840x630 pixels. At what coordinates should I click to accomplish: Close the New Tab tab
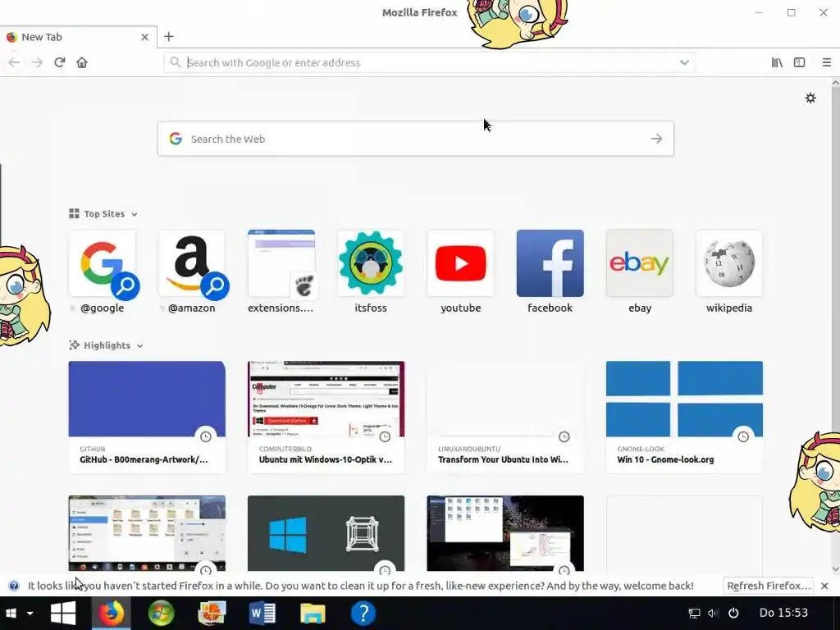(x=144, y=37)
